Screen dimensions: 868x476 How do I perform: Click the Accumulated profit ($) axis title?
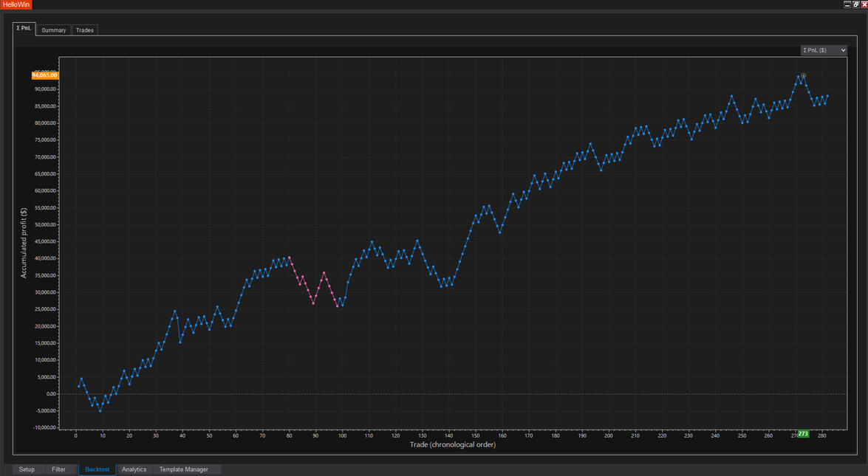(x=24, y=243)
